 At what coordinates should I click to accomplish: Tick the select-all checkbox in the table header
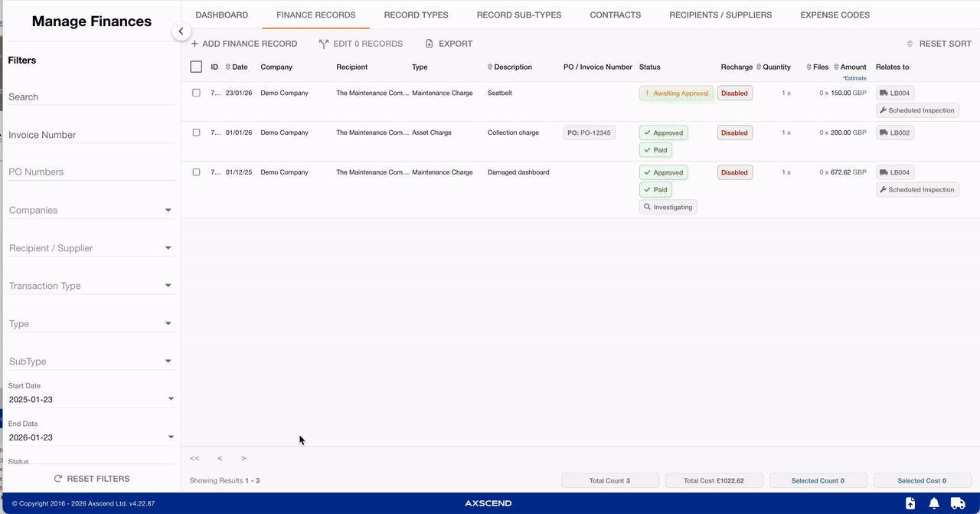[196, 67]
